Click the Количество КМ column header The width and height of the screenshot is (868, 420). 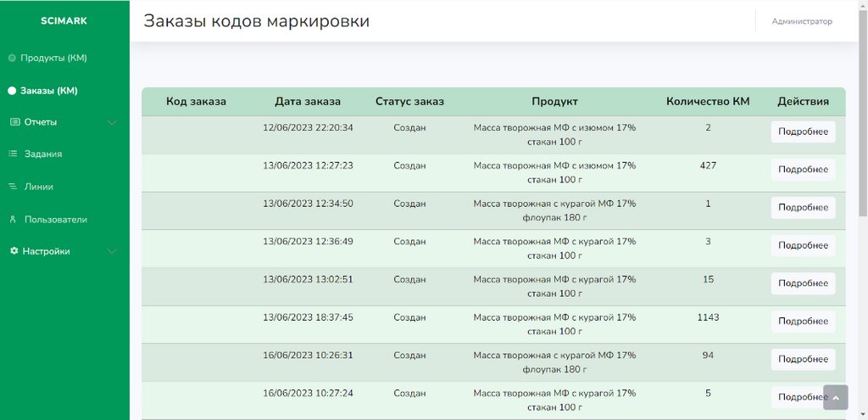tap(708, 102)
